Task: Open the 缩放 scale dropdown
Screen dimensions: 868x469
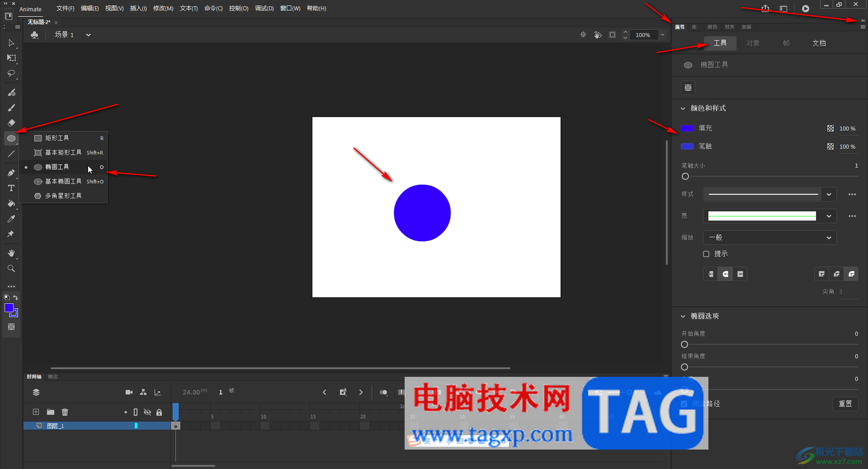Action: (x=769, y=238)
